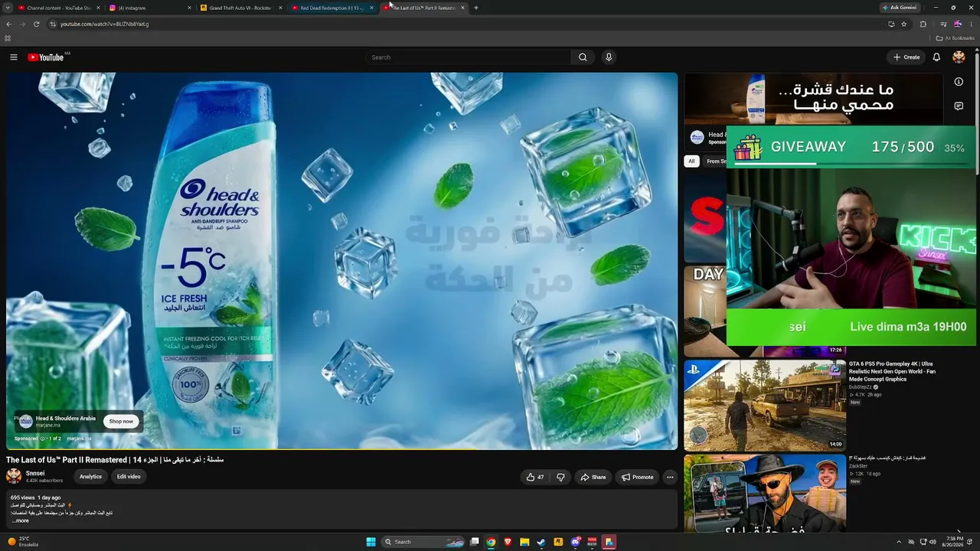Go back in Chrome browser
The image size is (980, 551).
point(8,24)
